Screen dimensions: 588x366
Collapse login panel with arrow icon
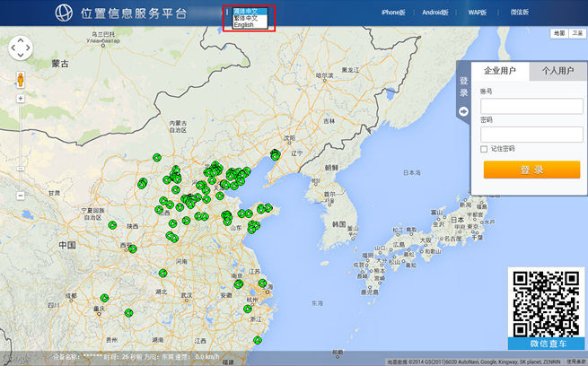click(x=463, y=111)
